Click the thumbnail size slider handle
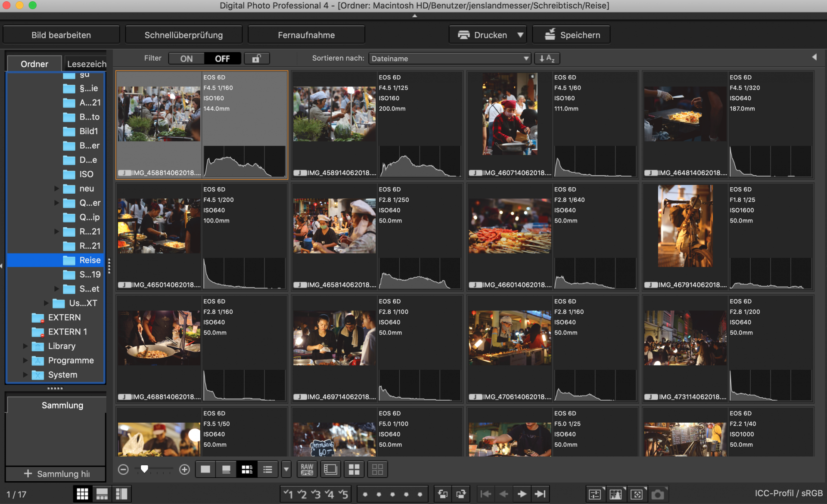 [144, 469]
